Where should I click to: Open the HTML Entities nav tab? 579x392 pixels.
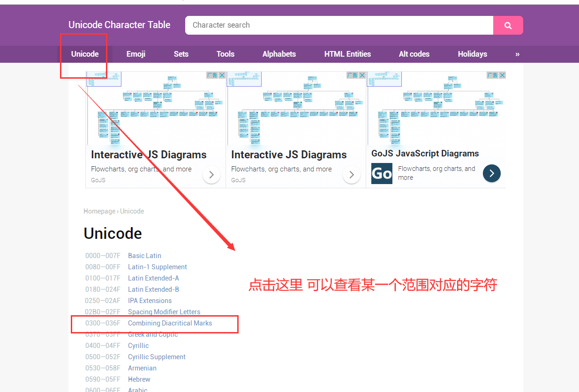pyautogui.click(x=347, y=54)
